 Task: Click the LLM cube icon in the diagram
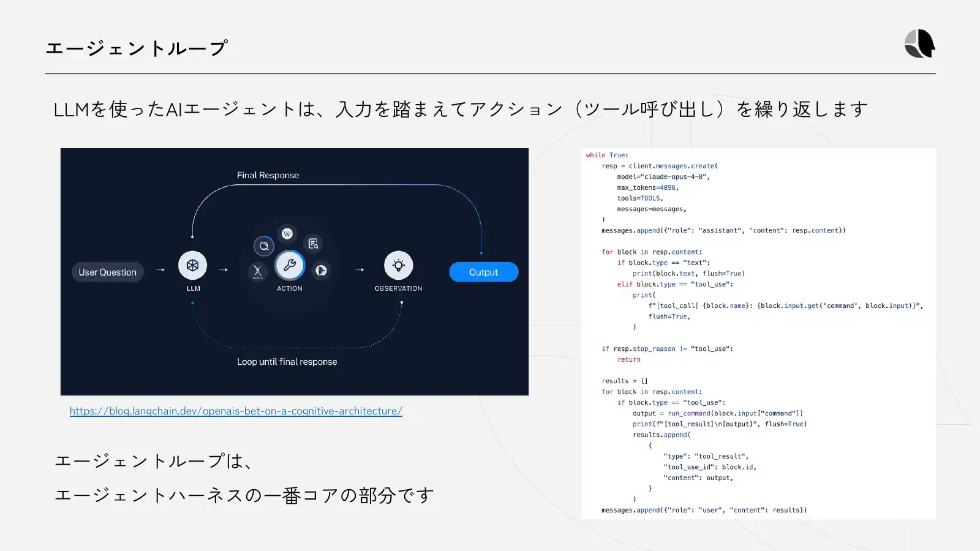point(192,266)
